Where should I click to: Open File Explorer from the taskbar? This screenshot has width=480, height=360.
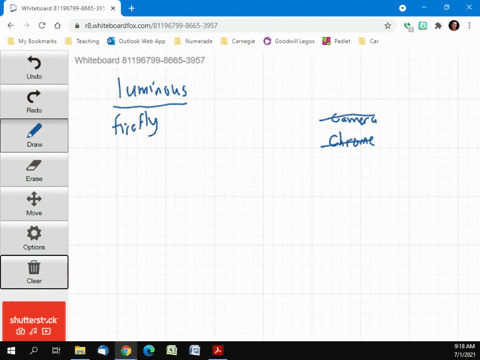80,350
